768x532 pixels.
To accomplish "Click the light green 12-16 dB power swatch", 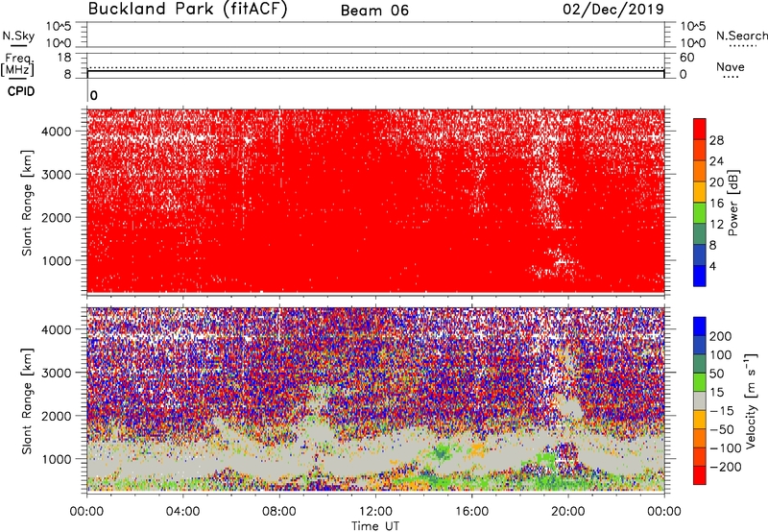I will [x=700, y=213].
